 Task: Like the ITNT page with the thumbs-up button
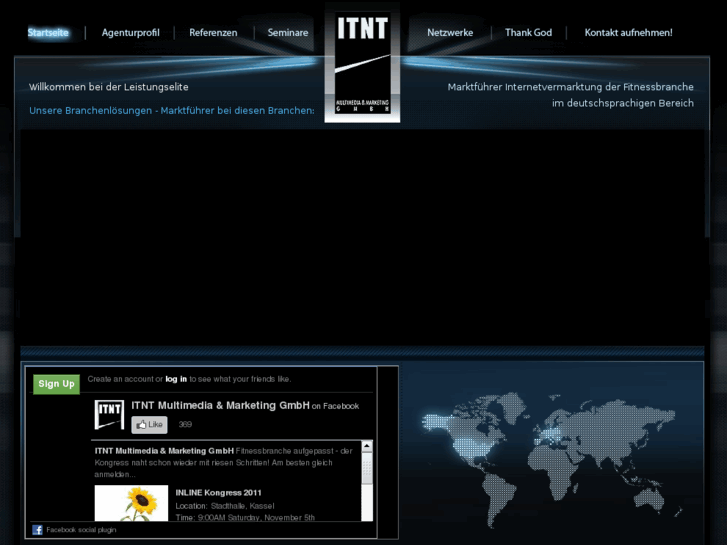pos(149,424)
